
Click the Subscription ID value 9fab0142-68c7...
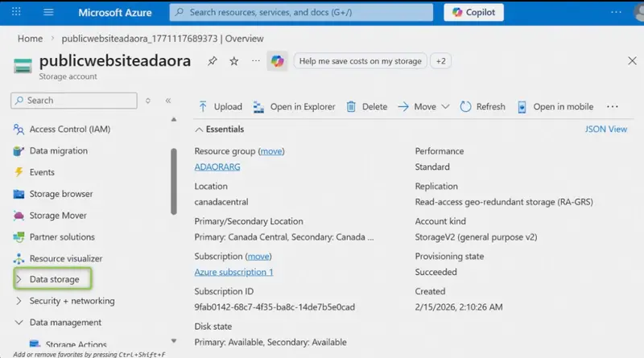[275, 307]
